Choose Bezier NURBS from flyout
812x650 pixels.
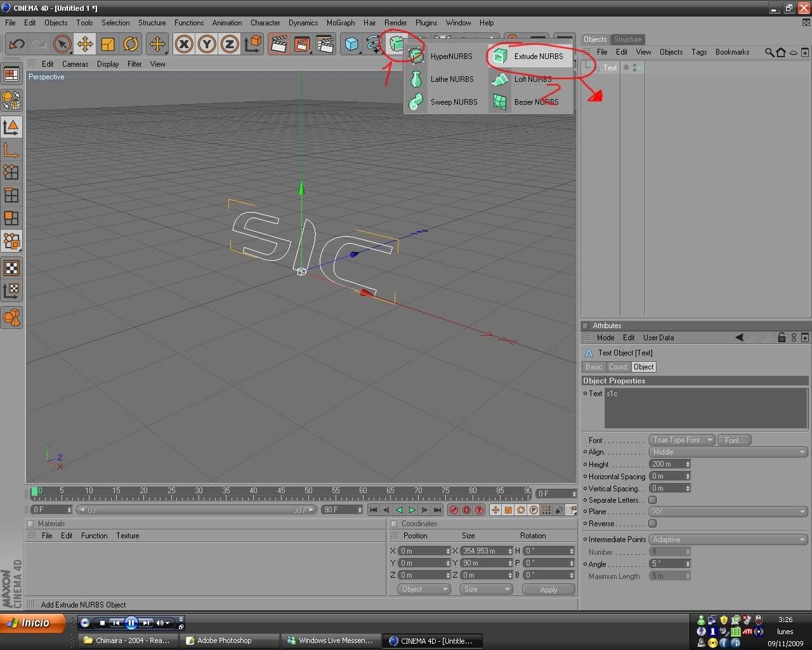click(529, 102)
